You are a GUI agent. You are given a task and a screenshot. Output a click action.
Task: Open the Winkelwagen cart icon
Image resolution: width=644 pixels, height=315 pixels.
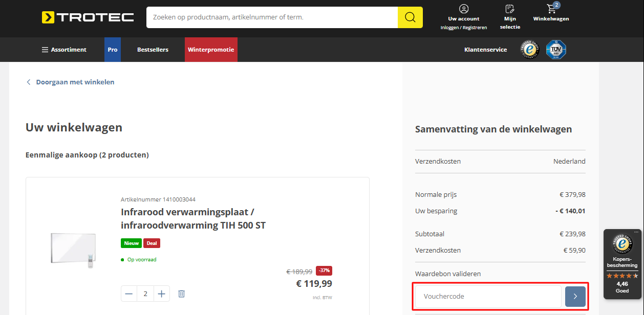coord(551,9)
